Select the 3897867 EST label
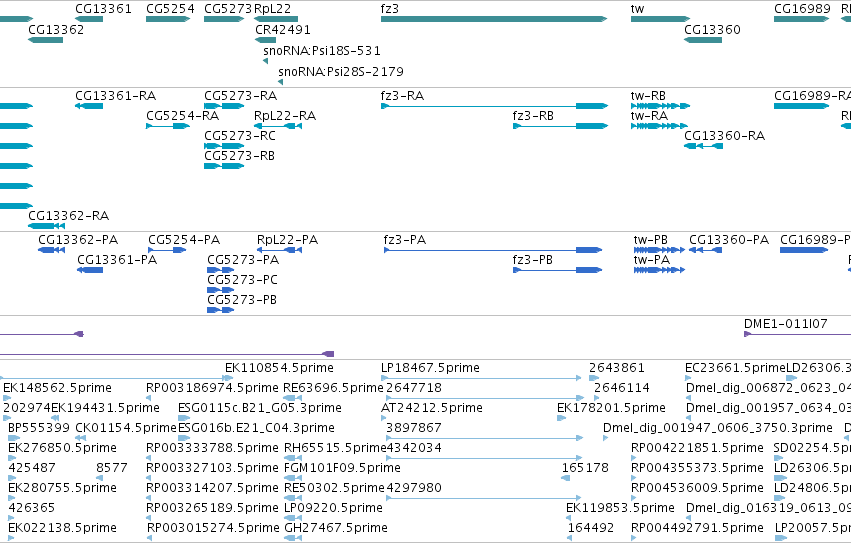Image resolution: width=851 pixels, height=543 pixels. tap(414, 428)
